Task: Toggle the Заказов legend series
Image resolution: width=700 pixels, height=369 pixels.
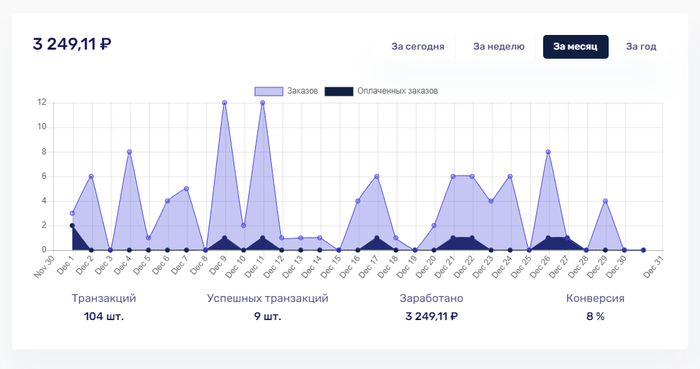Action: point(286,91)
